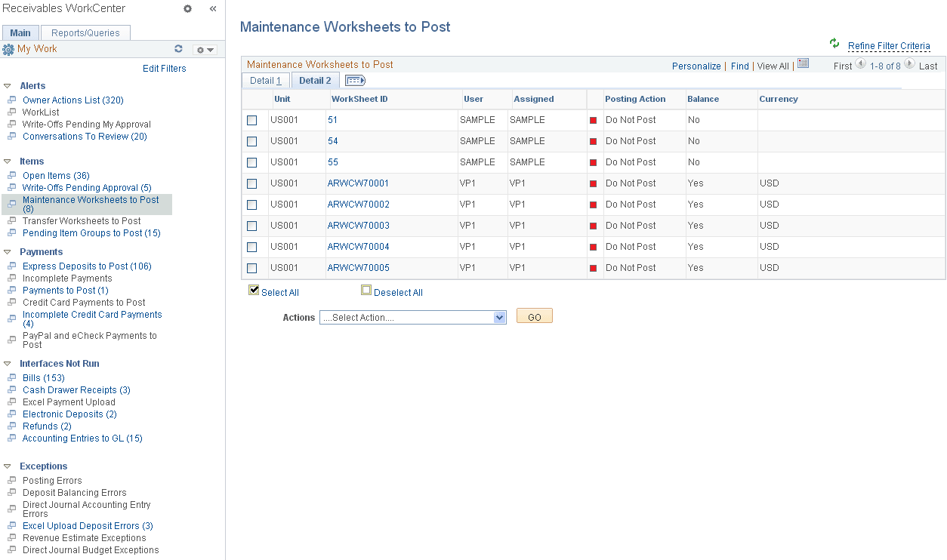Click the GO button next to Actions

(x=534, y=316)
